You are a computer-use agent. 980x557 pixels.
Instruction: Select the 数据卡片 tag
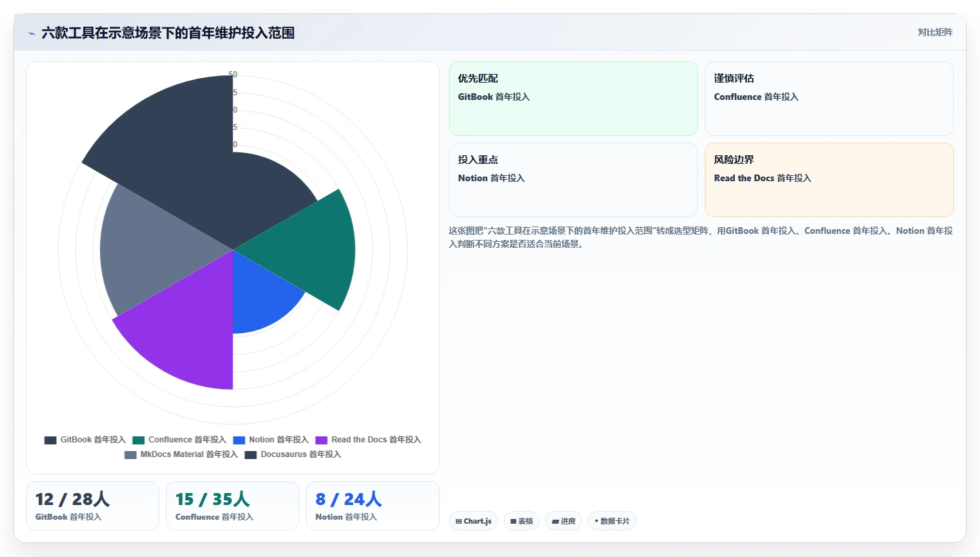click(x=612, y=521)
